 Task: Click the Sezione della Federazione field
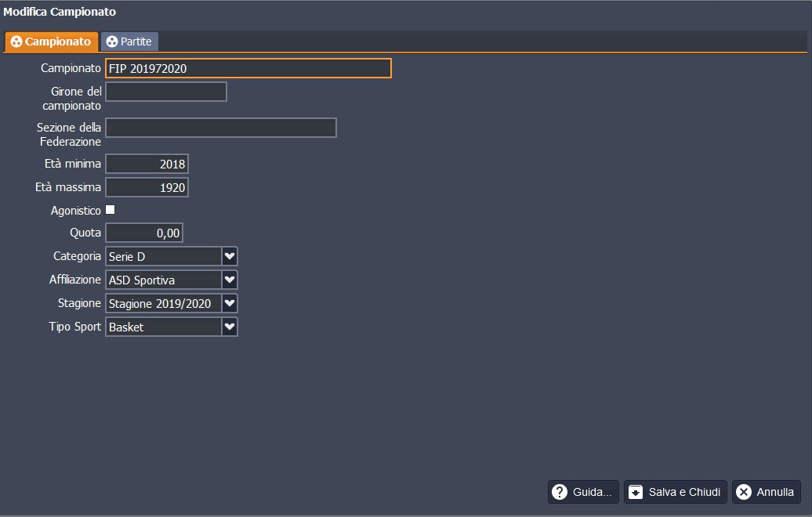(221, 128)
